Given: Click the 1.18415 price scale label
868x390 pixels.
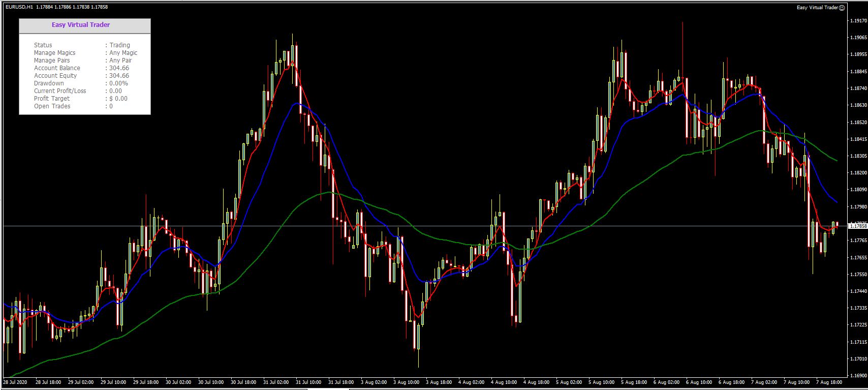Looking at the screenshot, I should [x=858, y=139].
